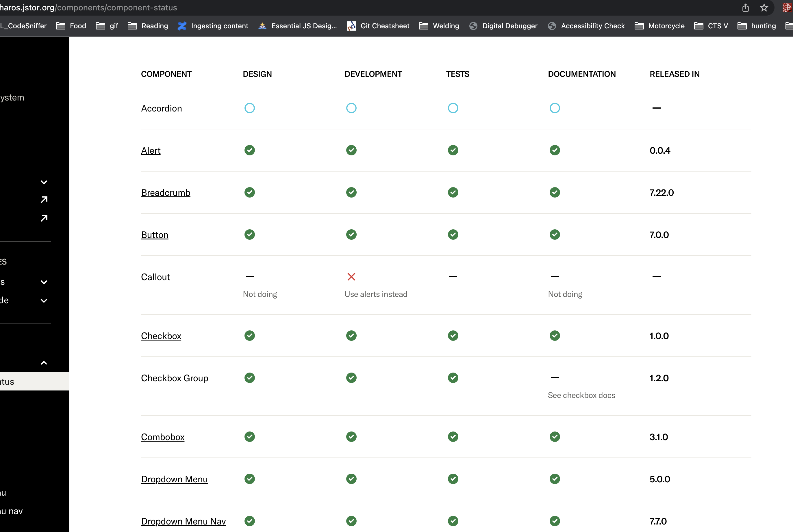The height and width of the screenshot is (532, 793).
Task: Expand the sidebar section ending in 's'
Action: pos(44,282)
